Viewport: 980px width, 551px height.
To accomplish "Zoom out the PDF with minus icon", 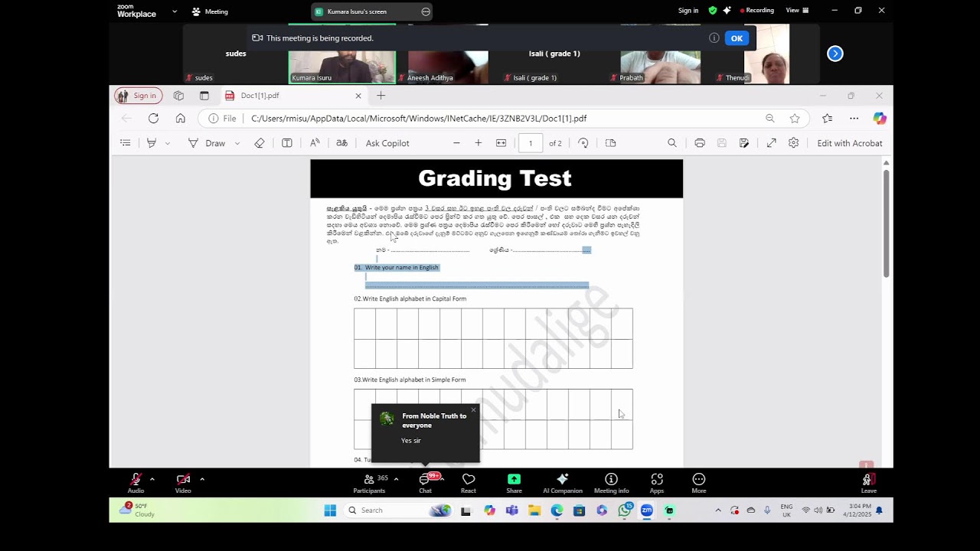I will pyautogui.click(x=456, y=143).
